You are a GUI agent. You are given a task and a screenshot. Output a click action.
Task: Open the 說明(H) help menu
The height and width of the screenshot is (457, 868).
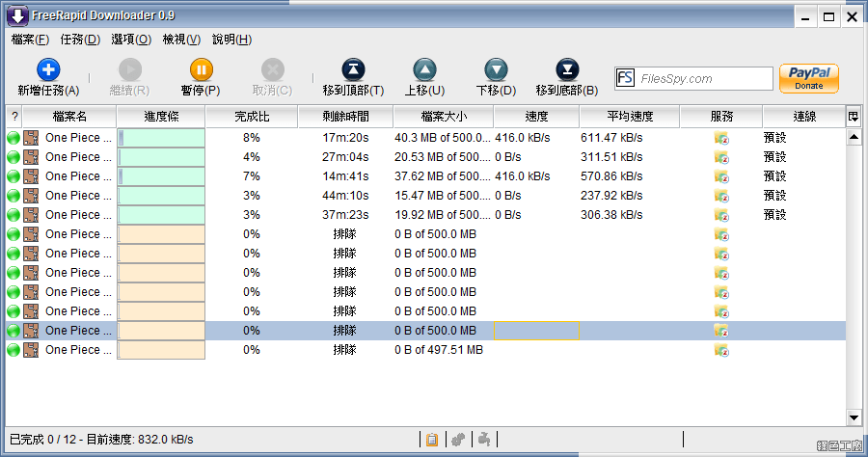coord(231,40)
